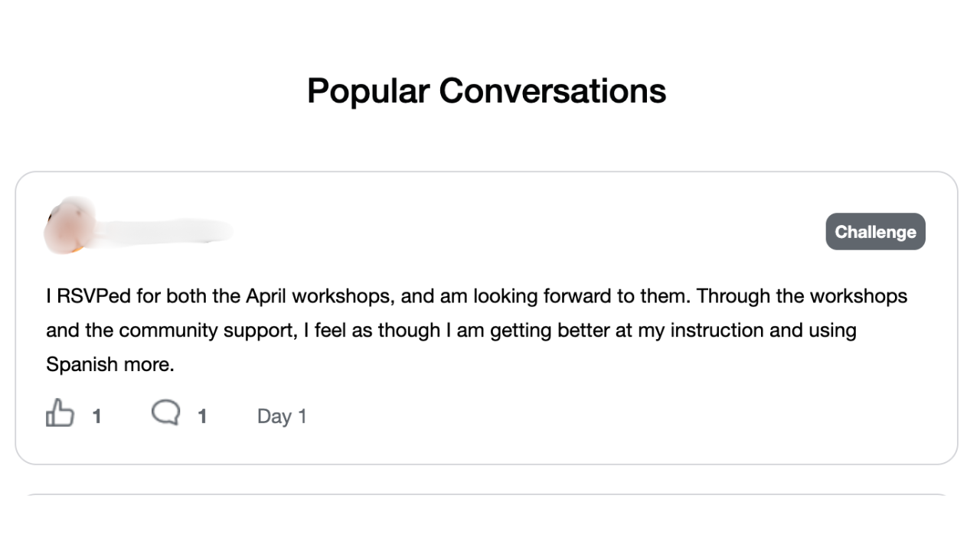The width and height of the screenshot is (980, 551).
Task: Click the Day 1 label on the post
Action: click(282, 416)
